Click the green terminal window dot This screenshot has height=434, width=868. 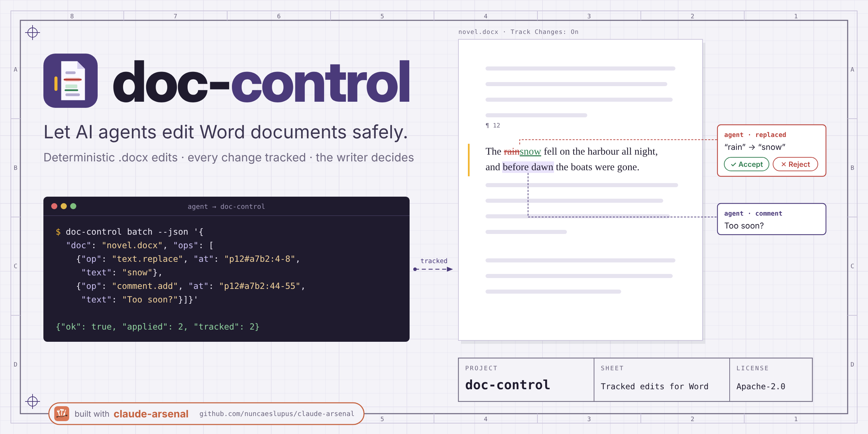[73, 206]
